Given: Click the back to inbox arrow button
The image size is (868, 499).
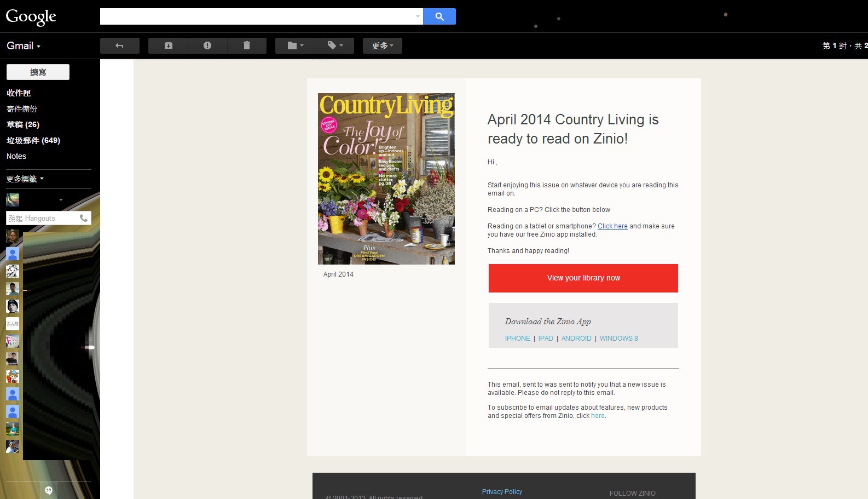Looking at the screenshot, I should [x=119, y=45].
